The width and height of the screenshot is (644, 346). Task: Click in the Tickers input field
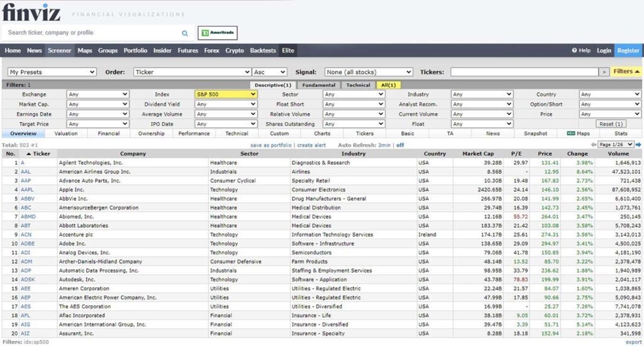coord(525,72)
